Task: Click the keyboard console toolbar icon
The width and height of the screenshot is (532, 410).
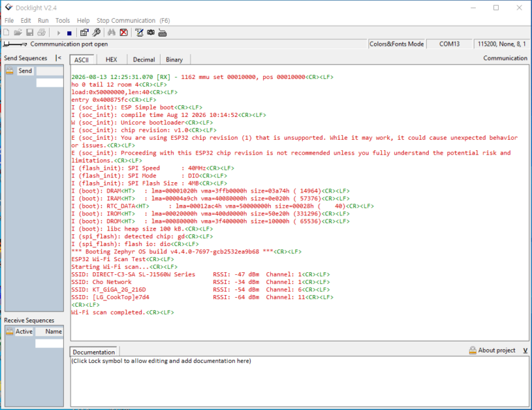Action: tap(163, 33)
